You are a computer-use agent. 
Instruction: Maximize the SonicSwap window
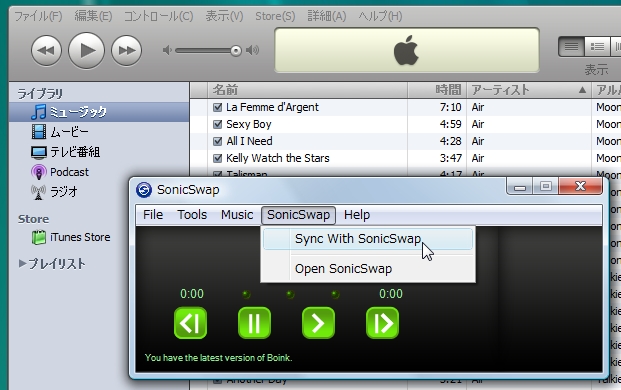546,186
